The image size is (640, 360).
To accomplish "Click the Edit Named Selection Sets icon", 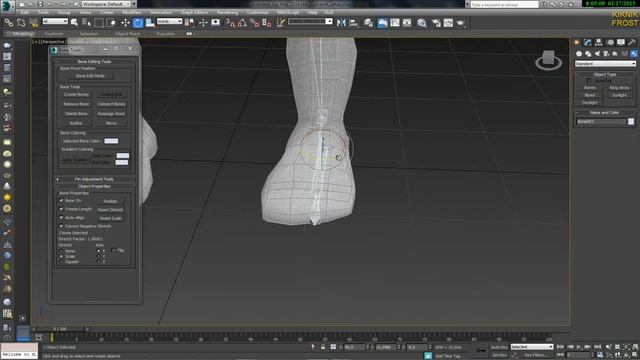I will pos(281,23).
